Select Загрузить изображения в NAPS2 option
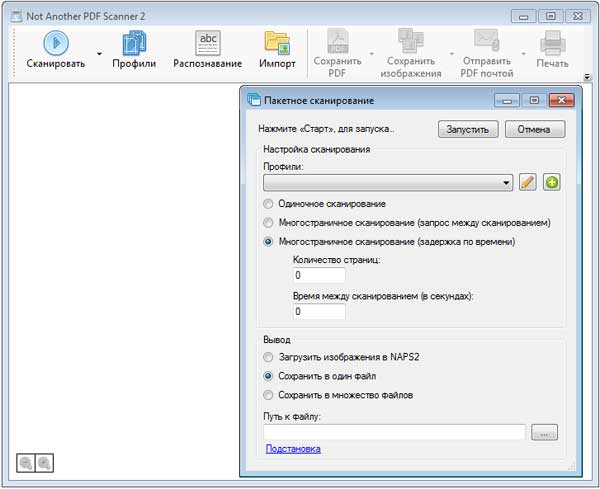Screen dimensions: 600x489 pyautogui.click(x=268, y=357)
